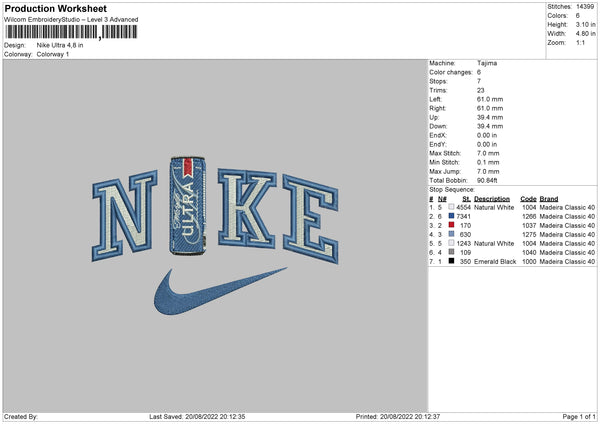The height and width of the screenshot is (424, 600).
Task: Click 'Page 1 of 1' footer text
Action: pyautogui.click(x=579, y=417)
